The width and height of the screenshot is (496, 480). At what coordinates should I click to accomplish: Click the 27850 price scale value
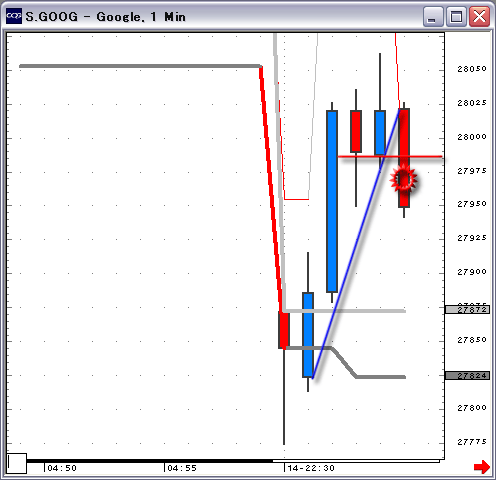[x=472, y=340]
